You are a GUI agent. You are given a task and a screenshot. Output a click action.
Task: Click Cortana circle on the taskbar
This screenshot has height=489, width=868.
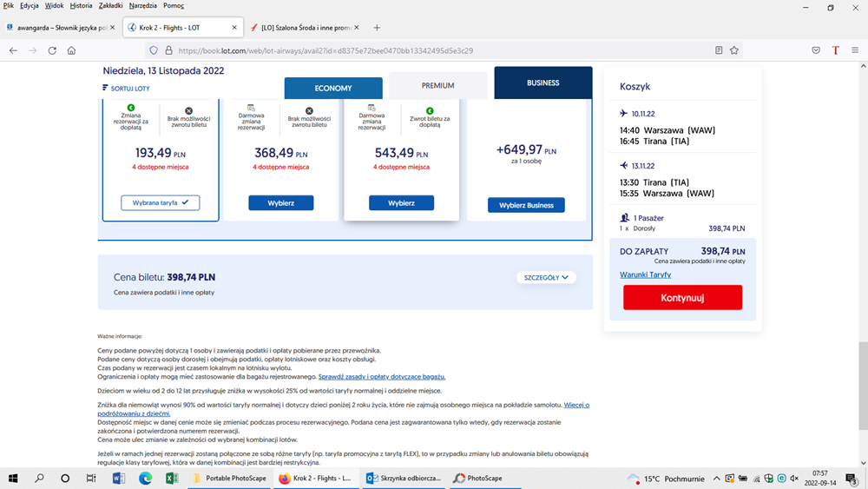(x=65, y=478)
